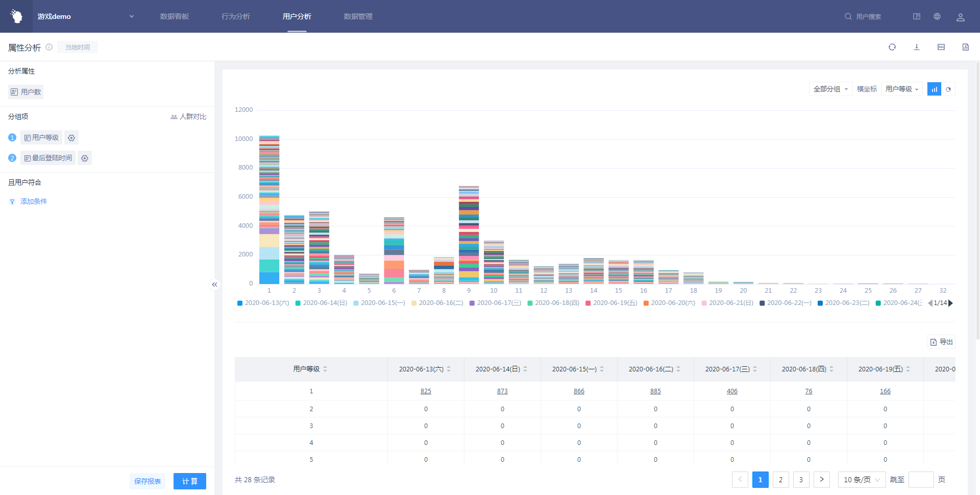
Task: Open the user account profile icon
Action: [x=960, y=17]
